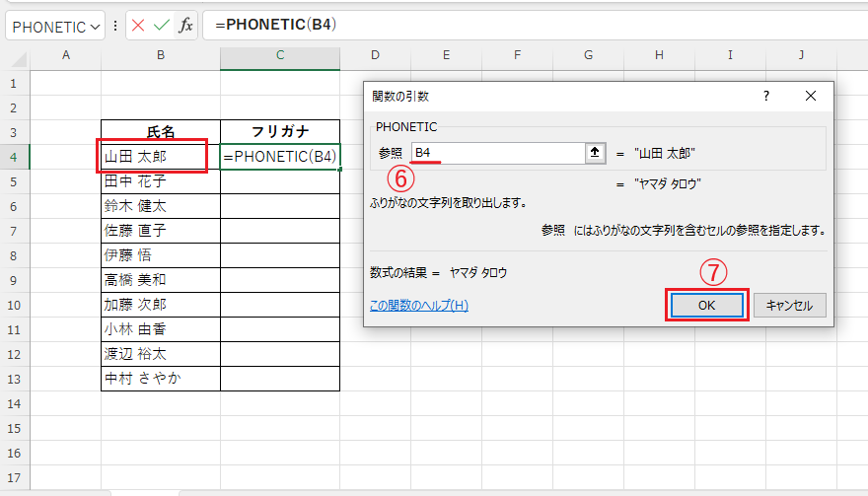Close the 関数の引数 dialog with X
The image size is (868, 496).
pyautogui.click(x=811, y=96)
